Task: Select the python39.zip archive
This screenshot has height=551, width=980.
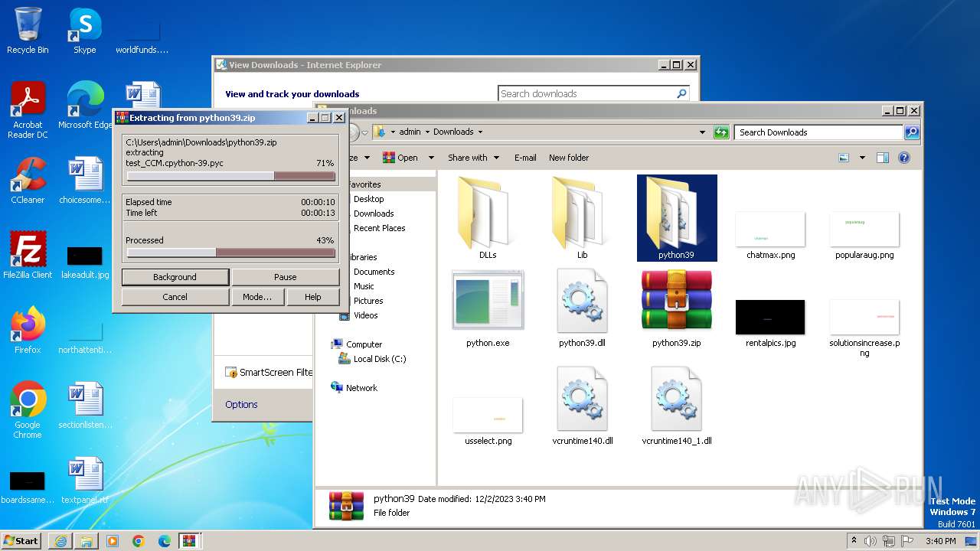Action: point(677,308)
